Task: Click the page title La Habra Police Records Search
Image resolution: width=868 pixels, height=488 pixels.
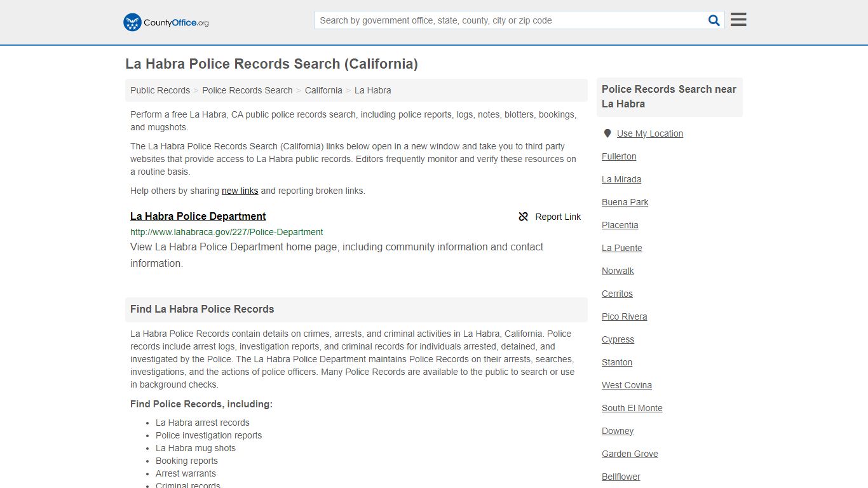Action: pos(271,64)
